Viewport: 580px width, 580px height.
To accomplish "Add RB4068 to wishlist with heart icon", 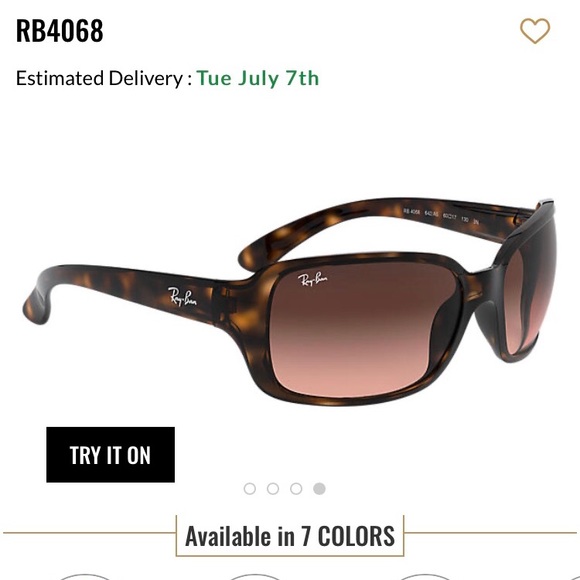I will [535, 31].
